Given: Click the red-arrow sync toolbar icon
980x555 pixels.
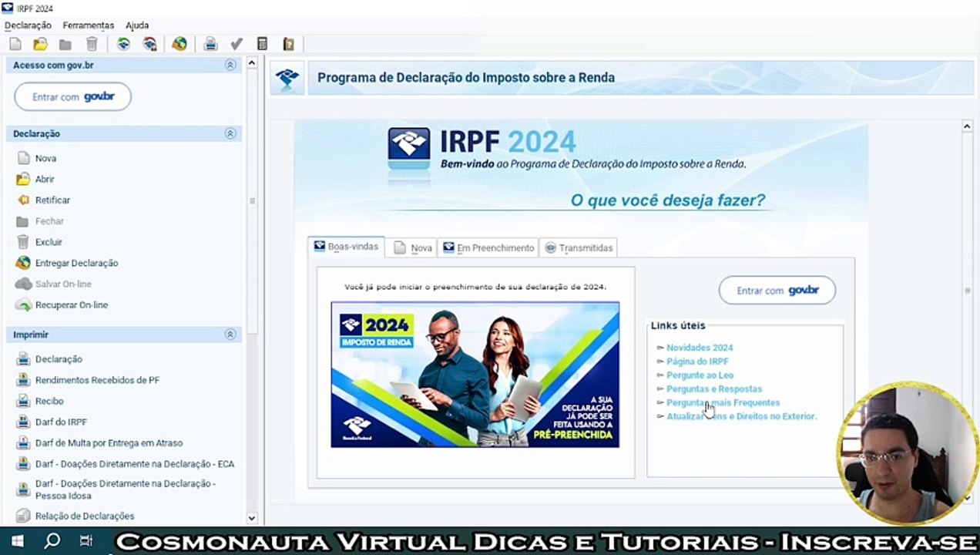Looking at the screenshot, I should tap(149, 45).
